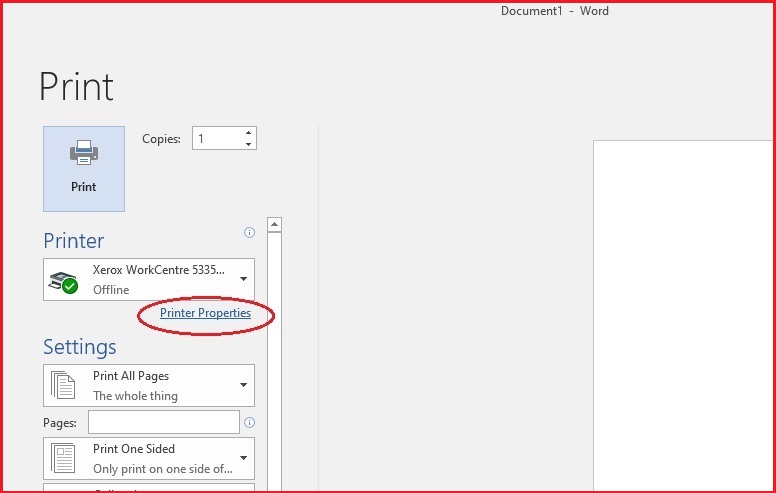Click the printer icon with green checkmark
Image resolution: width=776 pixels, height=493 pixels.
tap(63, 282)
